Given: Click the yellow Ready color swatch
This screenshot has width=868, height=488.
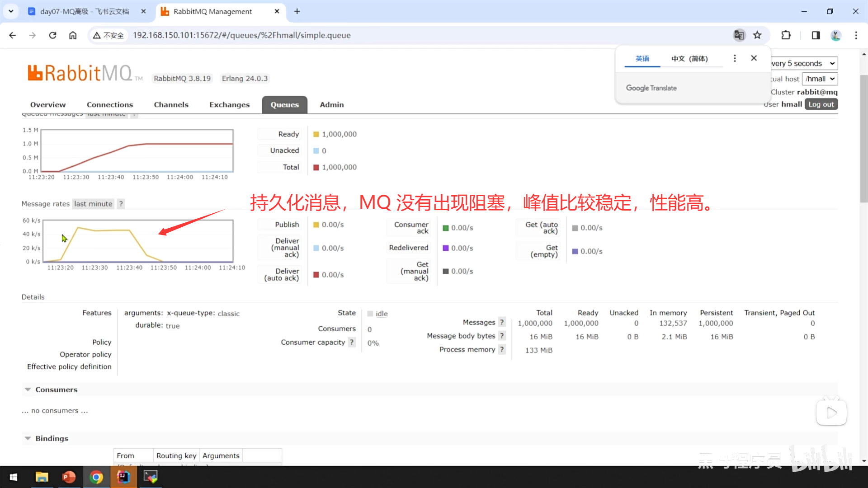Looking at the screenshot, I should click(316, 134).
